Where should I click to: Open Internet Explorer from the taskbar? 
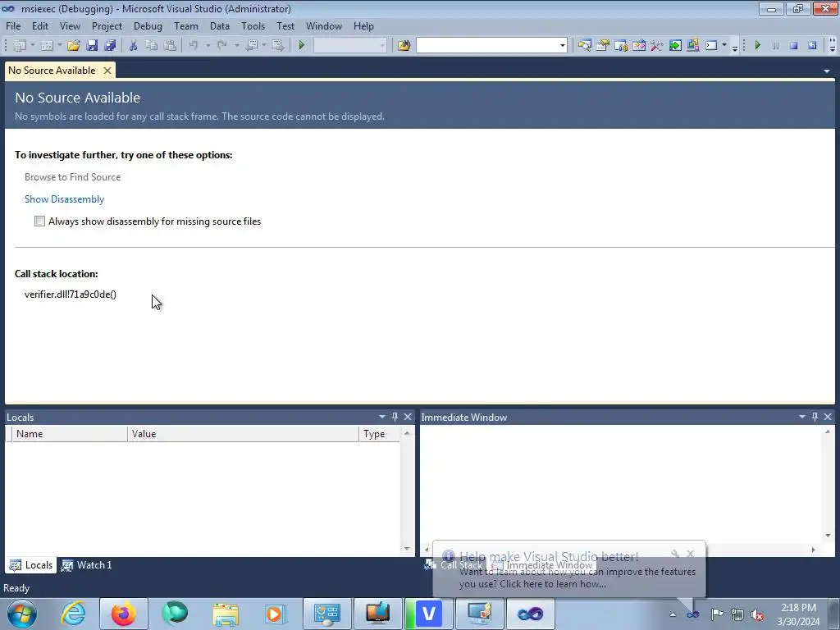coord(73,614)
